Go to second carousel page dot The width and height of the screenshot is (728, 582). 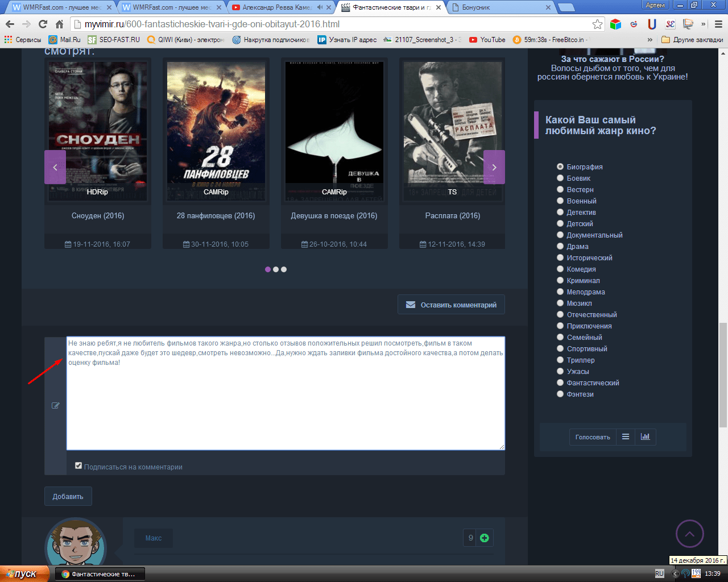coord(276,269)
